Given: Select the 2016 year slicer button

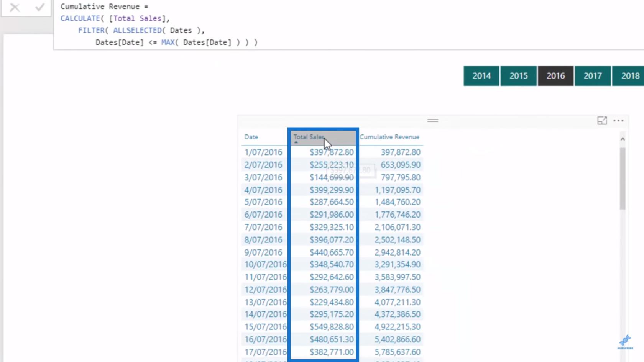Looking at the screenshot, I should pos(555,76).
